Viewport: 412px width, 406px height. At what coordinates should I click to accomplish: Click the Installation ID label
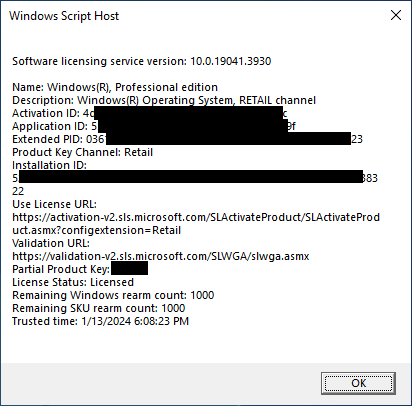point(49,165)
